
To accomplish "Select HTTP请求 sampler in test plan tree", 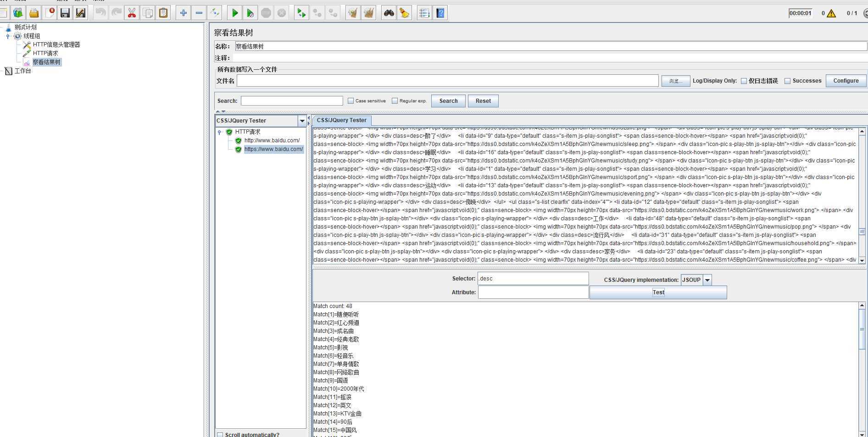I will tap(45, 54).
